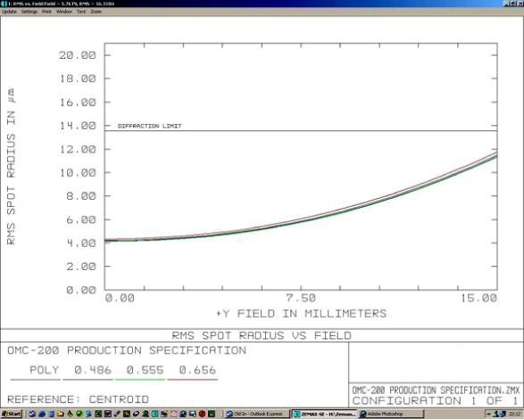Image resolution: width=524 pixels, height=420 pixels.
Task: Click the green line under 0.555 legend
Action: pyautogui.click(x=140, y=380)
